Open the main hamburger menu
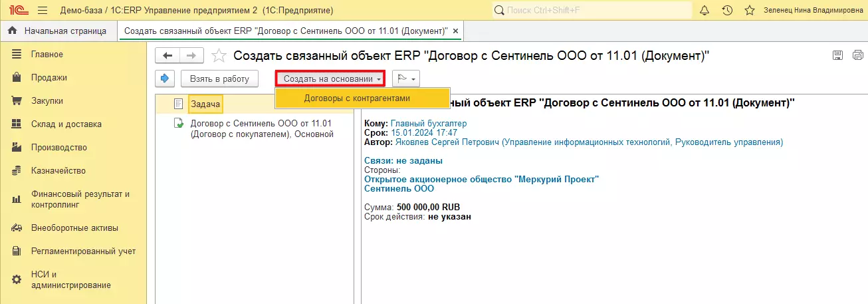 tap(43, 11)
